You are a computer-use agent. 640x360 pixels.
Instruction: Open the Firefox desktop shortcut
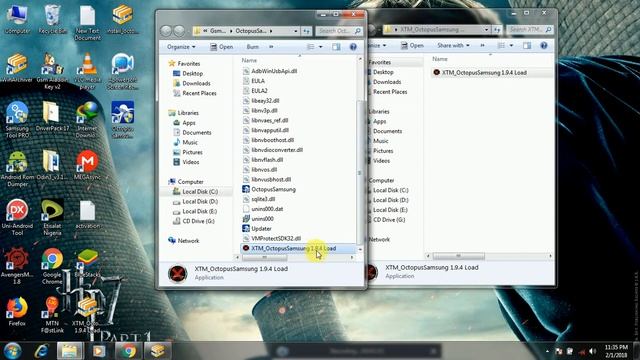coord(17,311)
